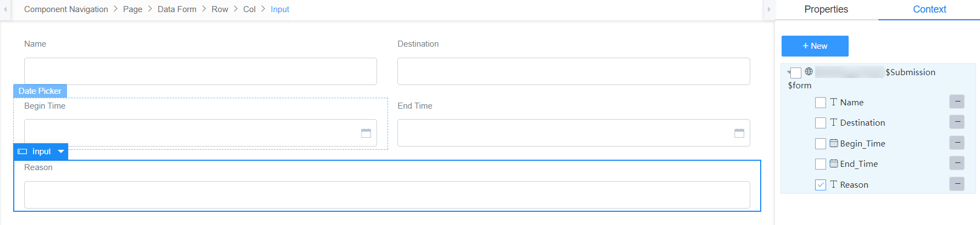Remove the End_Time field with its minus button
Viewport: 980px width, 225px height.
coord(957,163)
